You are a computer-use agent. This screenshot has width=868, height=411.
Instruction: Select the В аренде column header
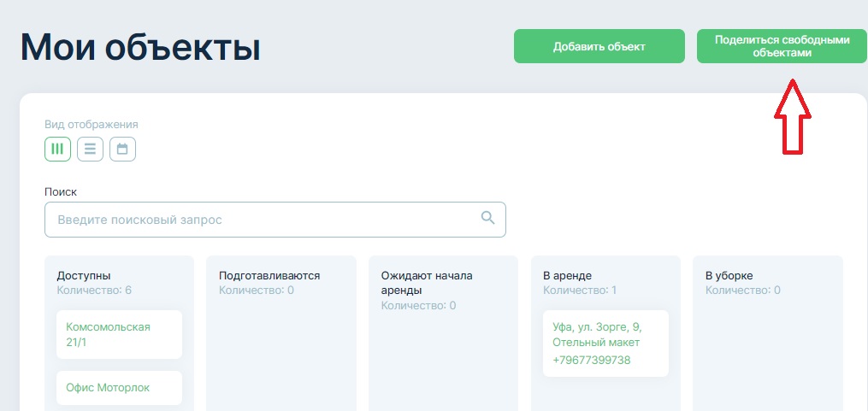(567, 275)
